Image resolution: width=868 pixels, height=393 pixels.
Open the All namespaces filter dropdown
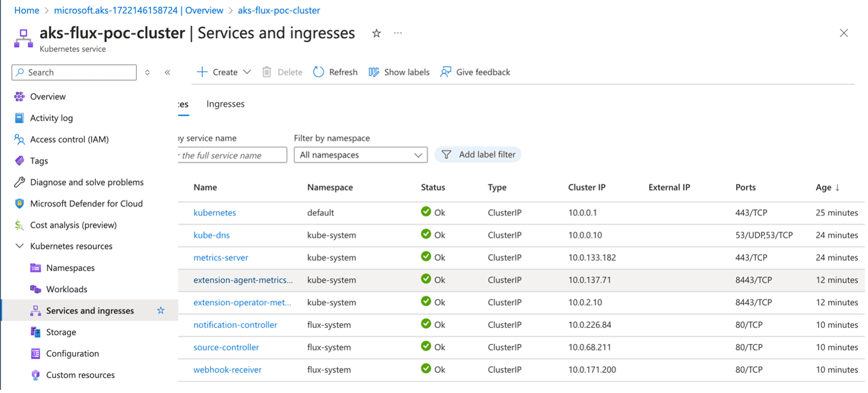click(x=361, y=155)
